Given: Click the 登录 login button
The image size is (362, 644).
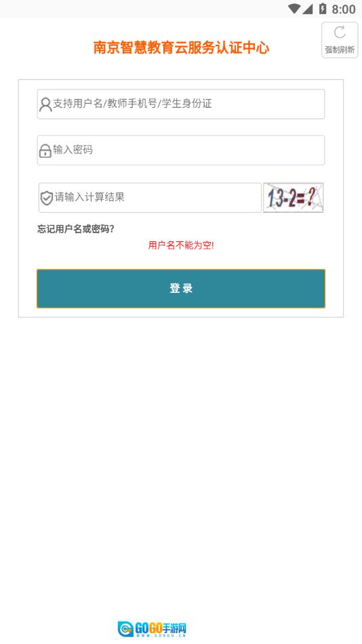Looking at the screenshot, I should click(x=181, y=288).
